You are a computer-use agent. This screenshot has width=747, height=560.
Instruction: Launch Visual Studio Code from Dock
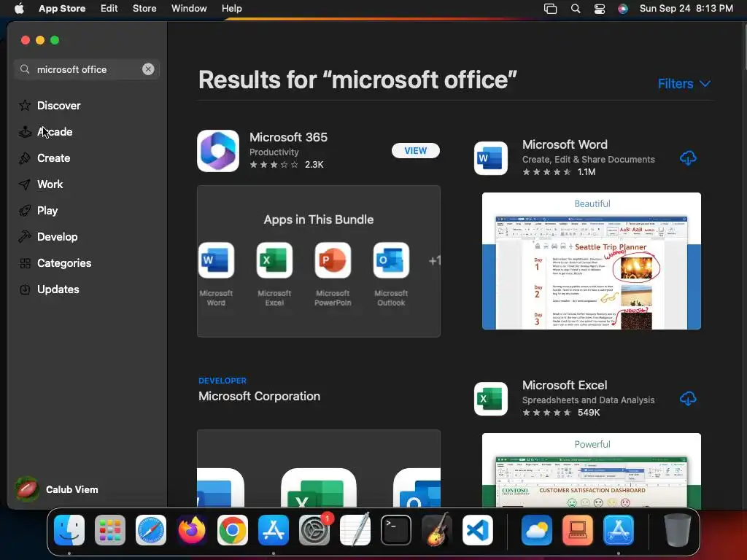[x=477, y=530]
